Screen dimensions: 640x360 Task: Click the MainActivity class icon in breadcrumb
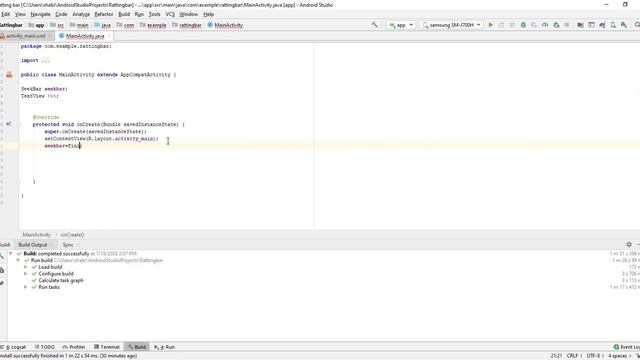(210, 25)
